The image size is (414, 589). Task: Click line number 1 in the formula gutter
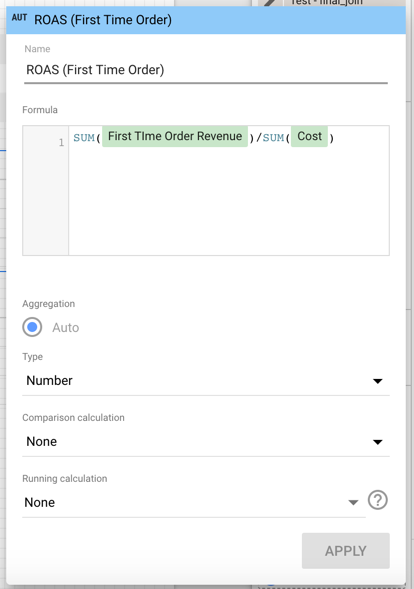pyautogui.click(x=61, y=142)
